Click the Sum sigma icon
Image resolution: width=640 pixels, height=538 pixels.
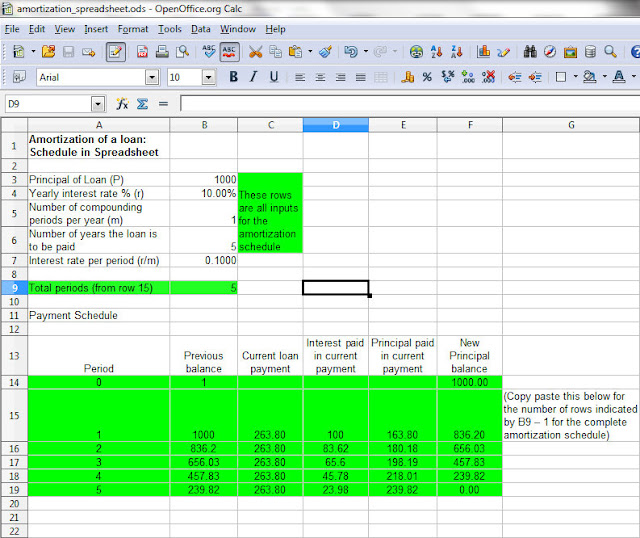142,104
